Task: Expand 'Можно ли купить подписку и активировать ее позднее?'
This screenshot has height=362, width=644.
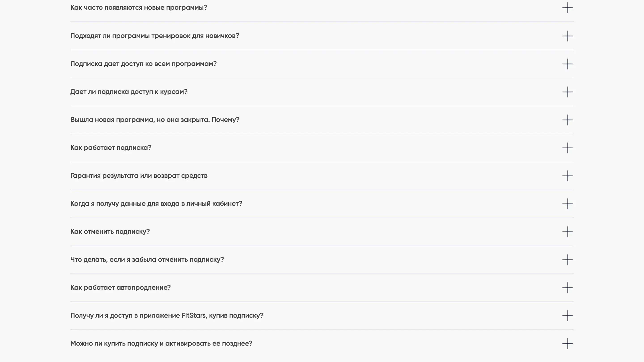Action: (x=568, y=344)
